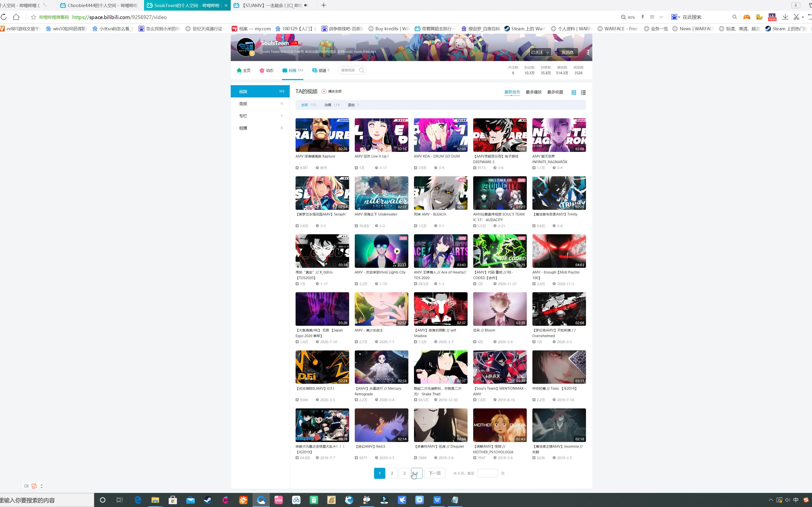Viewport: 812px width, 507px height.
Task: Go to next page with 下一页
Action: point(434,473)
